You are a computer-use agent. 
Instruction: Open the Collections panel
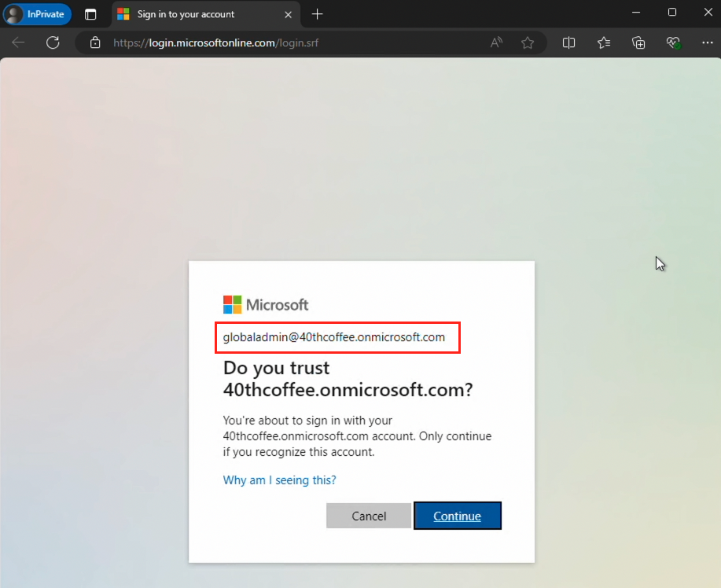coord(638,42)
